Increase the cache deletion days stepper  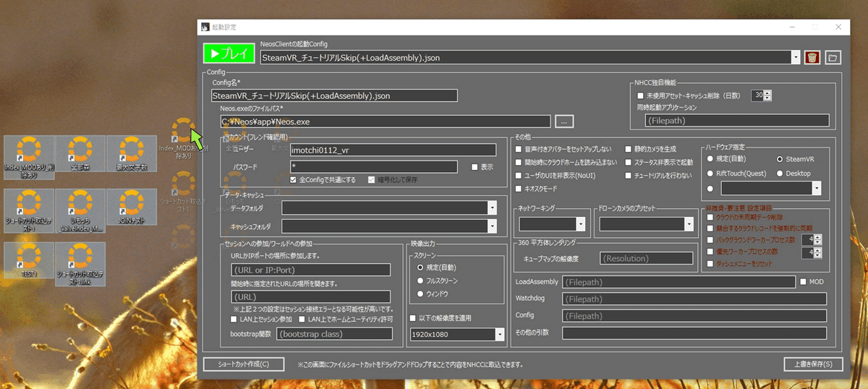(768, 93)
